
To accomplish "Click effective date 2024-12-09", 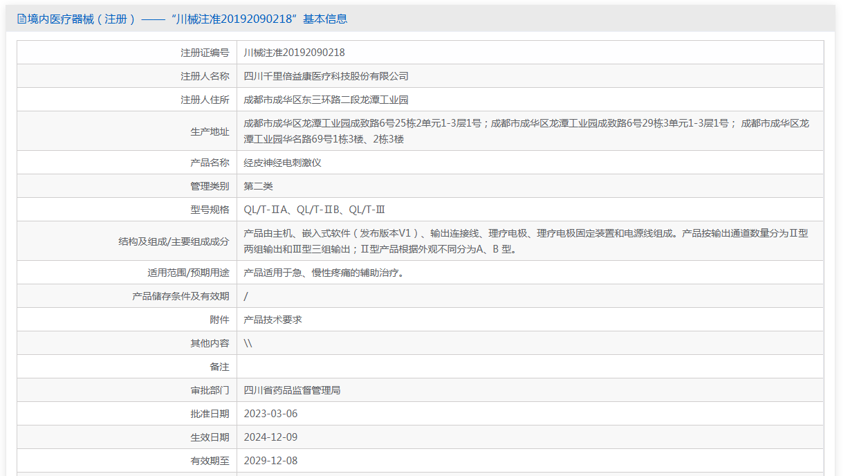I will 270,437.
